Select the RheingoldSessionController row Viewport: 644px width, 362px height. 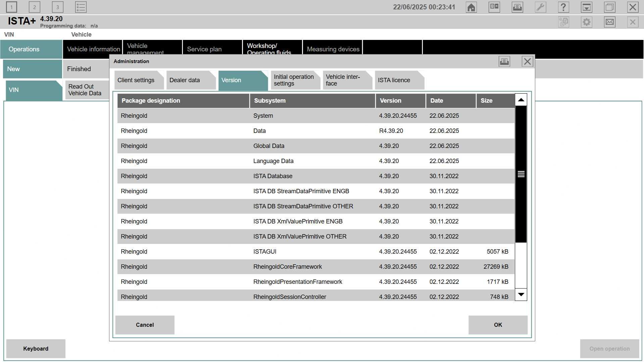(316, 295)
